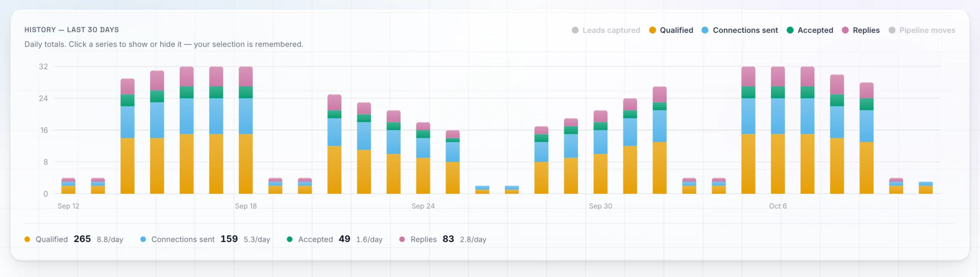
Task: Click the Daily totals description text
Action: click(x=164, y=44)
